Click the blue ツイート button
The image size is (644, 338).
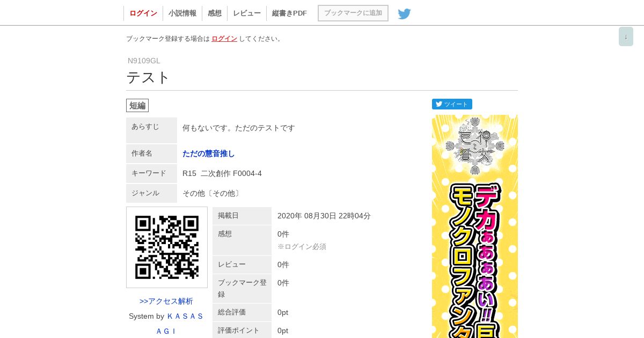tap(452, 104)
